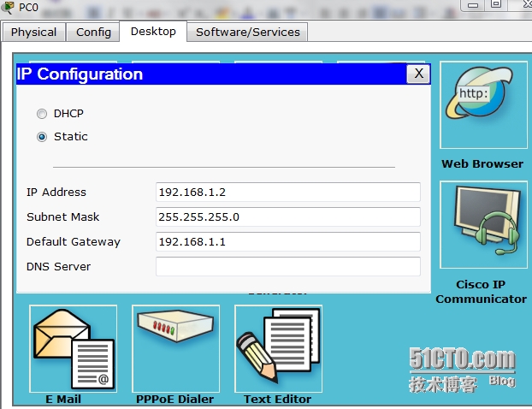The width and height of the screenshot is (532, 409).
Task: Select the DHCP radio button
Action: 42,114
